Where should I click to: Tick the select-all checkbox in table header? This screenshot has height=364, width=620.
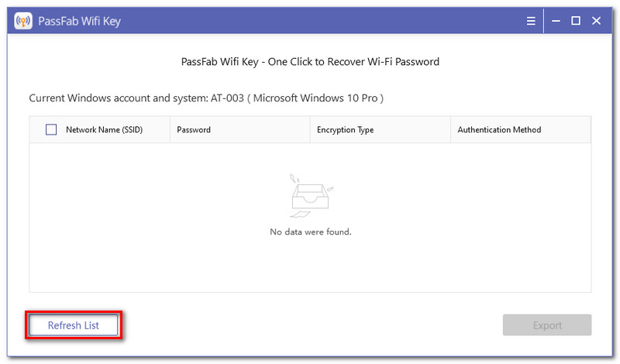coord(51,129)
